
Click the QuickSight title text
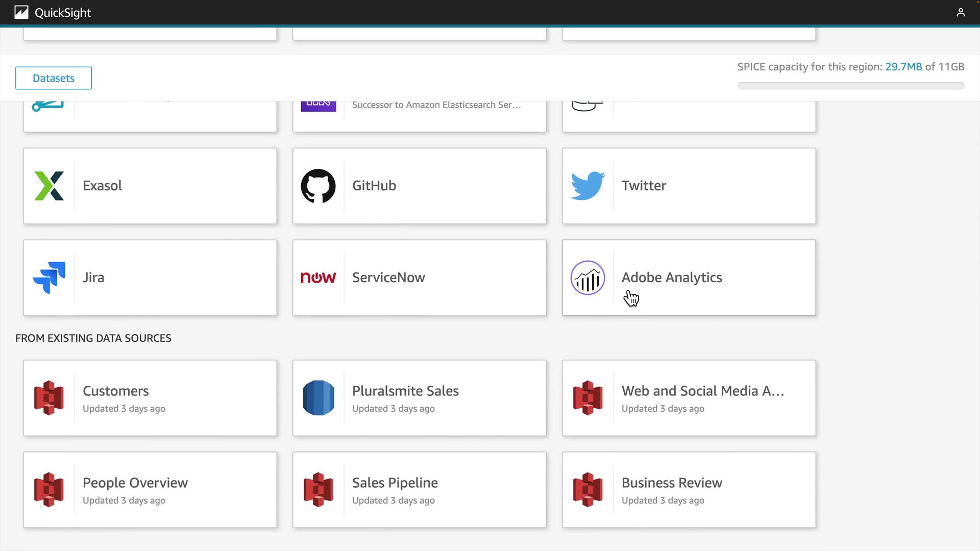63,13
